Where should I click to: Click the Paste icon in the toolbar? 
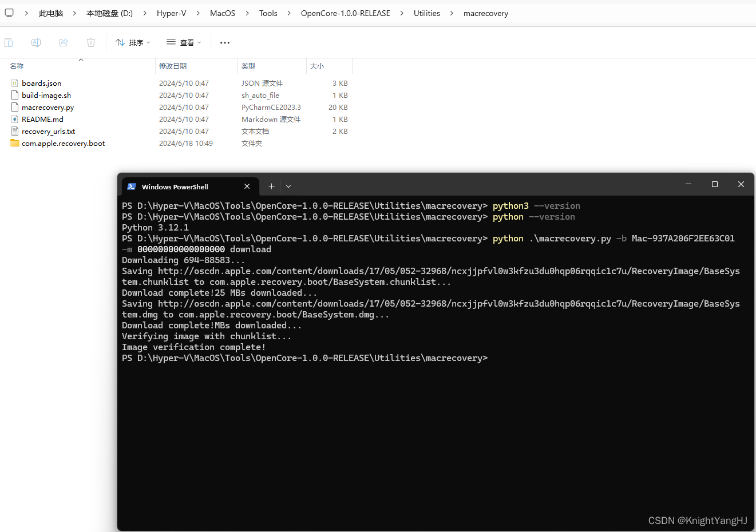click(x=9, y=42)
